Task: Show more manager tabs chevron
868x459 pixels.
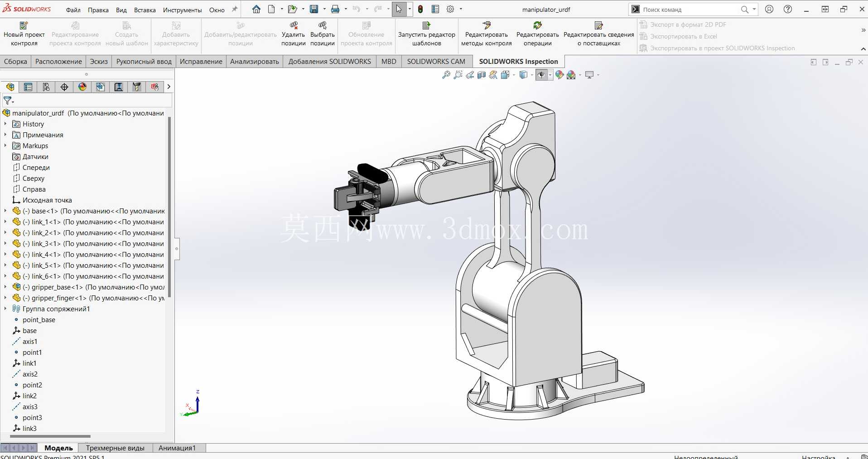Action: tap(169, 87)
